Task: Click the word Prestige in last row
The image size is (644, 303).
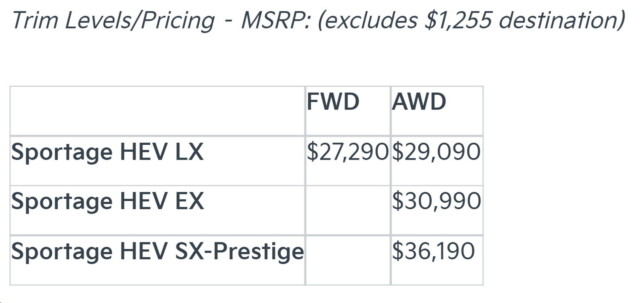Action: 258,252
